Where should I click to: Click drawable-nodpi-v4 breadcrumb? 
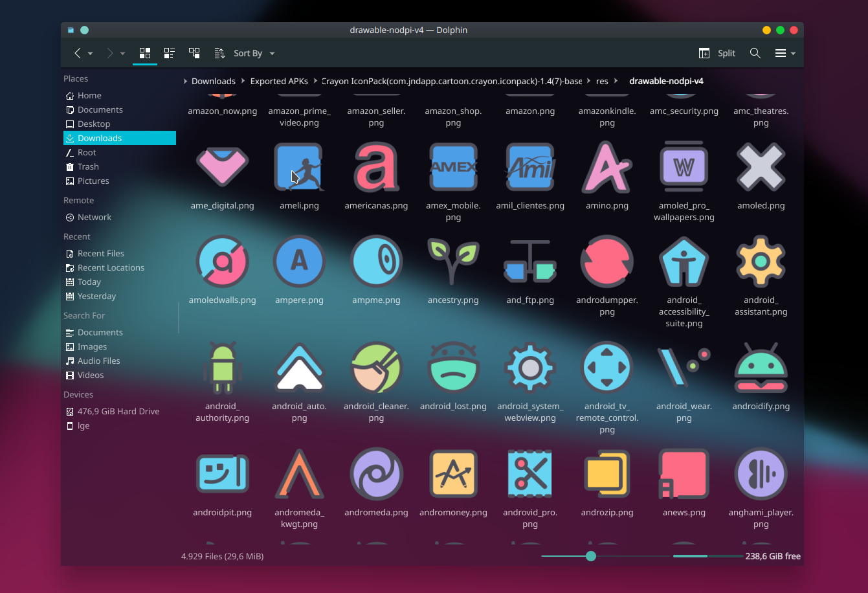coord(666,81)
